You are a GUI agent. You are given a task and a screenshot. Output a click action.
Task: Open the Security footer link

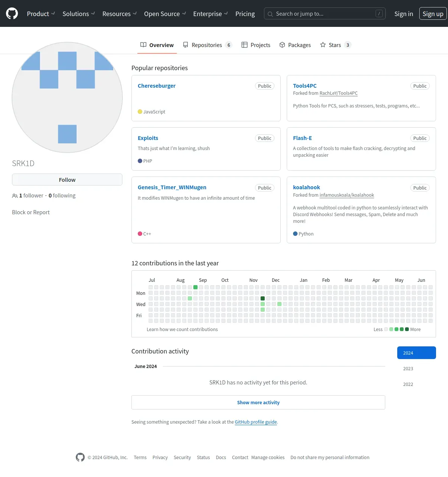182,458
